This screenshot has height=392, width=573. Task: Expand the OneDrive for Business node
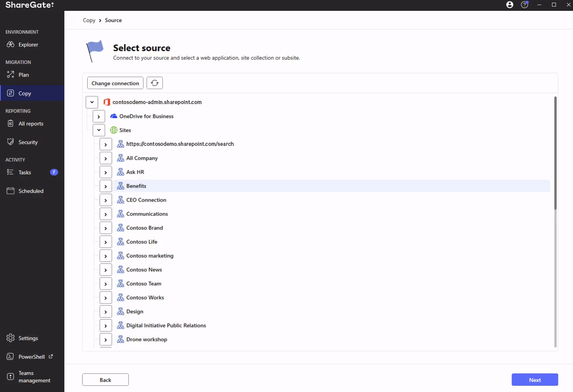tap(99, 116)
